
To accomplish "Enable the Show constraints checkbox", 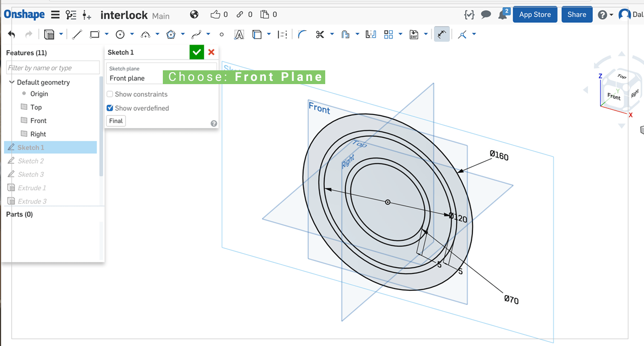I will (110, 94).
